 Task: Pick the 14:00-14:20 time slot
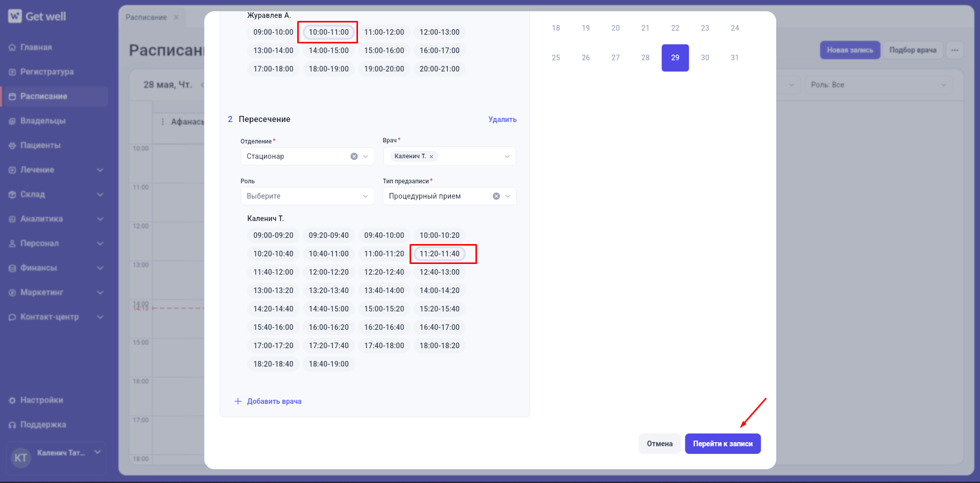click(439, 291)
